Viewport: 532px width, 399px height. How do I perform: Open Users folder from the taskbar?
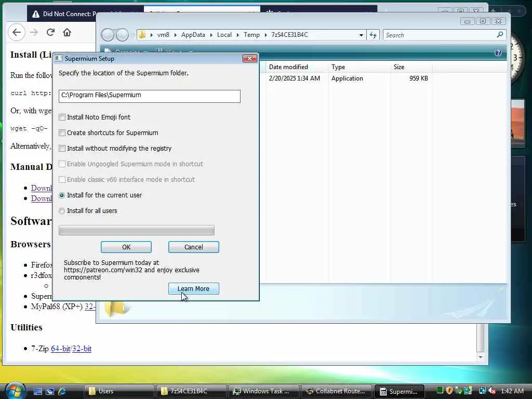(x=118, y=391)
